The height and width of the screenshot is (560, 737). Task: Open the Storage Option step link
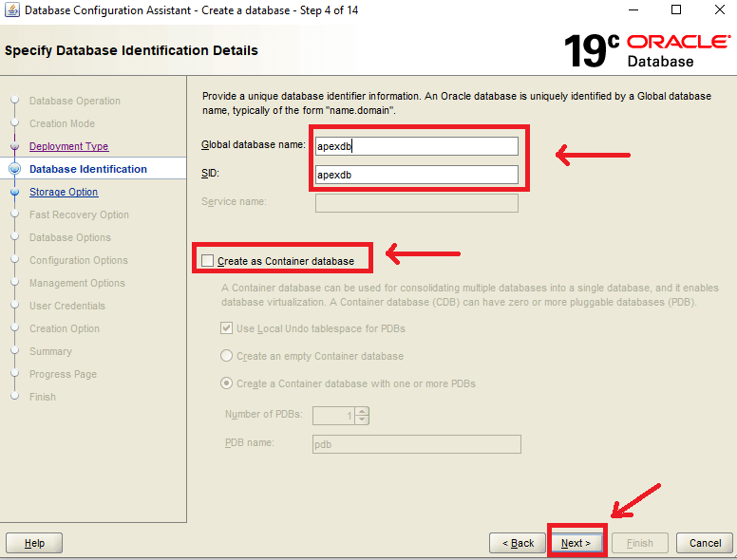click(x=64, y=192)
